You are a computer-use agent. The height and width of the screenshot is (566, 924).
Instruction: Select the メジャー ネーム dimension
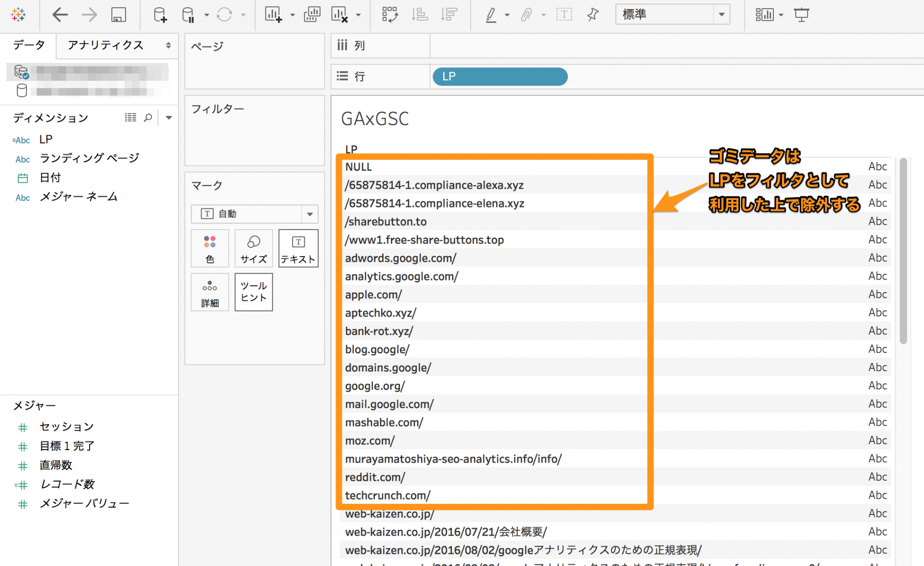(78, 197)
